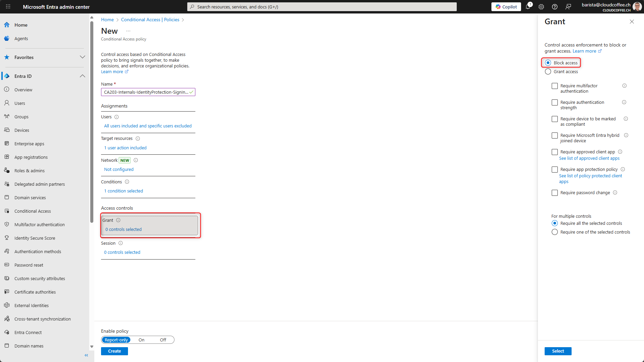Click the Multifactor authentication shield icon
Viewport: 644px width, 362px height.
click(x=7, y=224)
